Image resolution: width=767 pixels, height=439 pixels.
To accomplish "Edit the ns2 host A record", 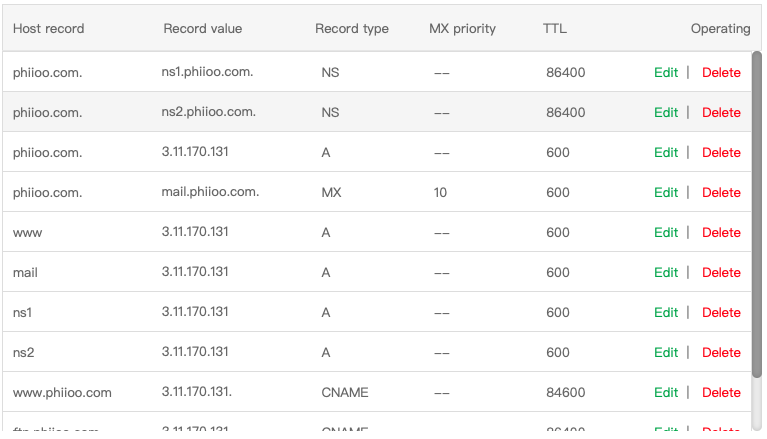I will click(665, 352).
